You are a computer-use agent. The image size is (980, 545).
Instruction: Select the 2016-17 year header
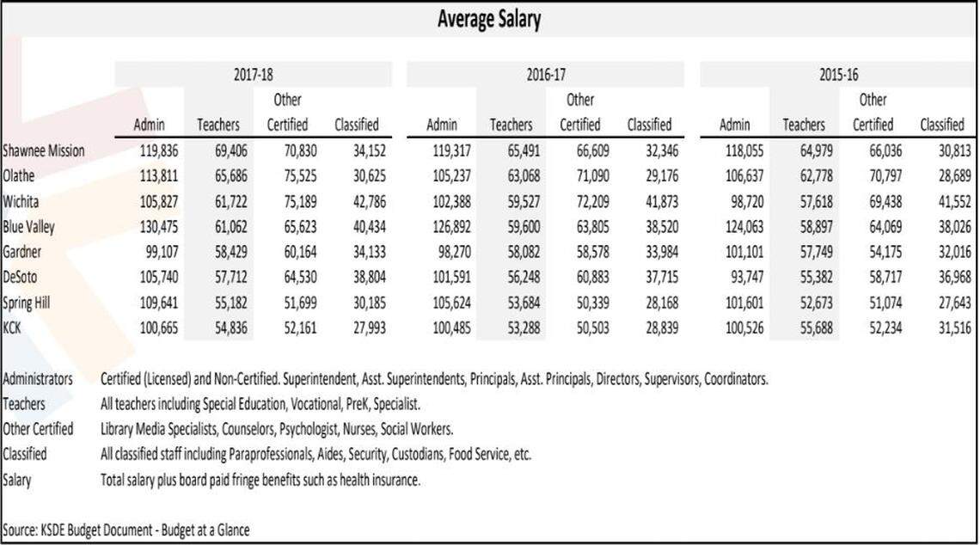click(x=546, y=75)
